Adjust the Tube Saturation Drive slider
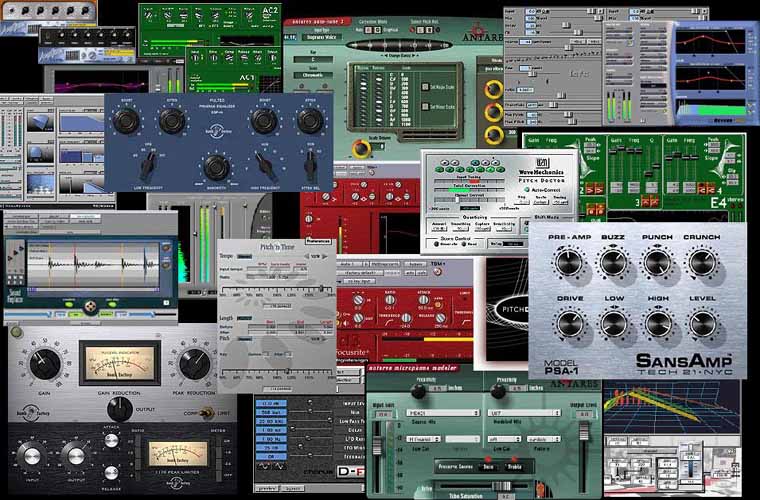The width and height of the screenshot is (760, 500). coord(502,486)
